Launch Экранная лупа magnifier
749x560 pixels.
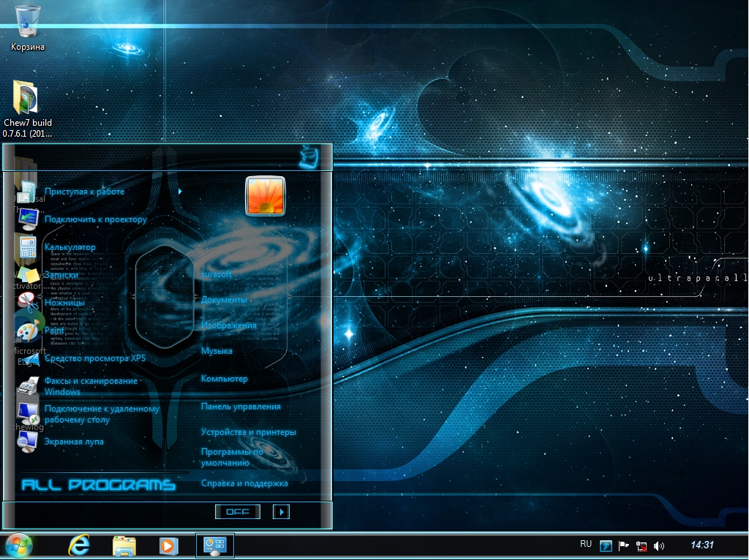tap(73, 442)
